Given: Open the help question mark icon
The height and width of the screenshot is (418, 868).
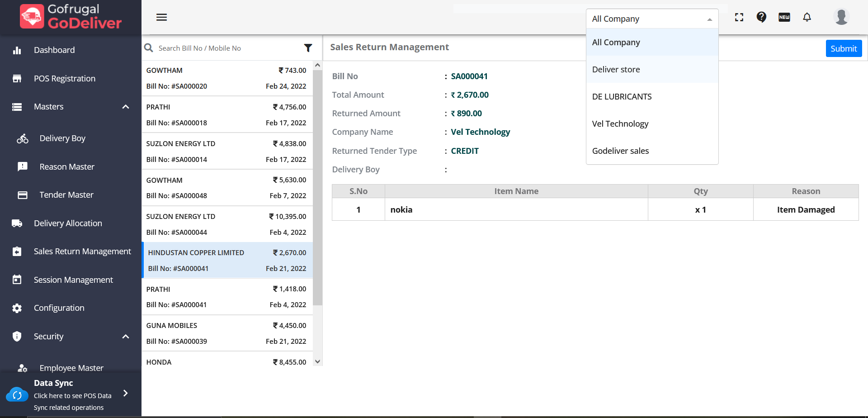Looking at the screenshot, I should (x=761, y=17).
